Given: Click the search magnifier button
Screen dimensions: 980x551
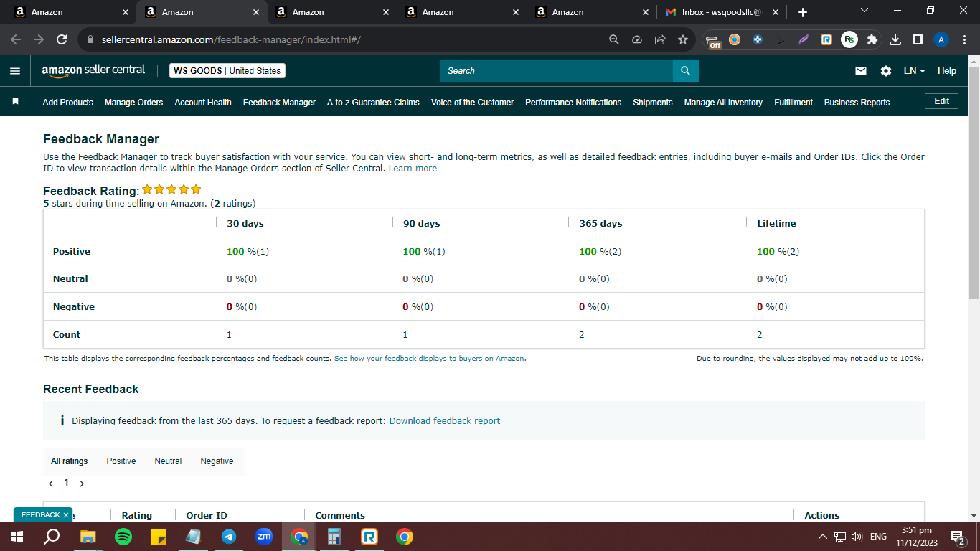Looking at the screenshot, I should pos(686,70).
